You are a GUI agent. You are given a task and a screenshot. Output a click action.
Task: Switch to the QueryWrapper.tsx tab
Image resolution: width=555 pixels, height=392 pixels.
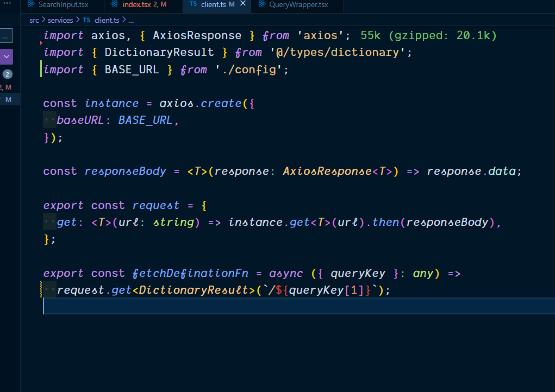[298, 5]
